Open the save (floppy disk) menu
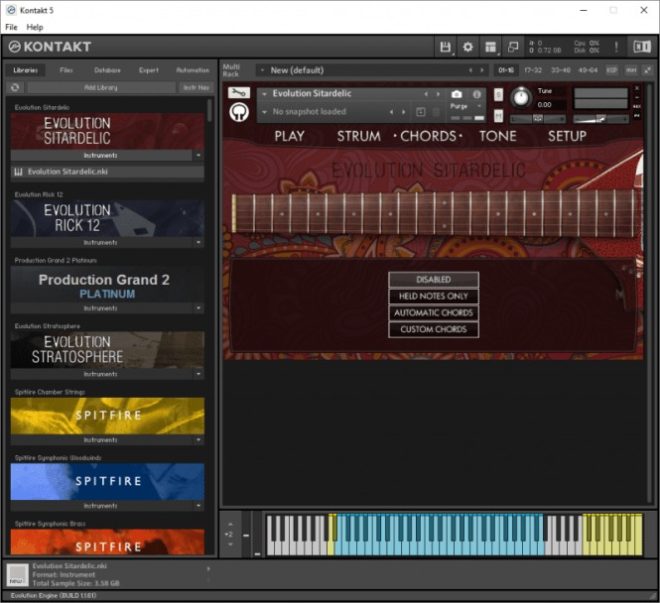This screenshot has width=660, height=603. (x=445, y=47)
